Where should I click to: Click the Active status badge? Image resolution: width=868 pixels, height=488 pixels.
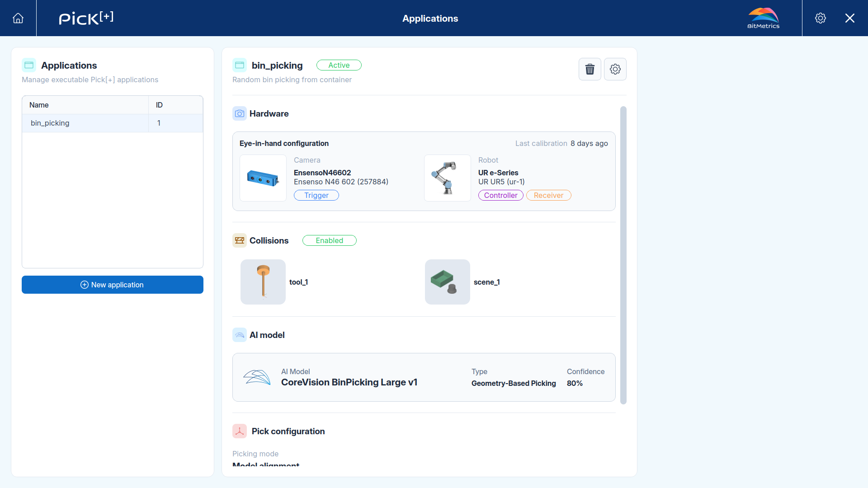pyautogui.click(x=339, y=65)
